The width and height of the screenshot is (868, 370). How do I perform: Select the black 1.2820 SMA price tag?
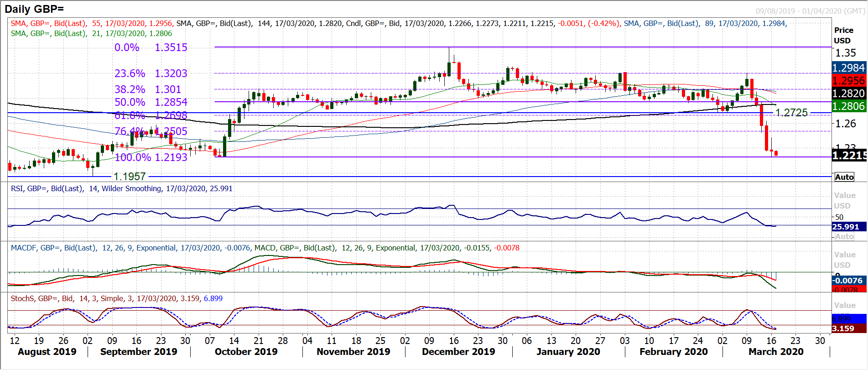849,93
